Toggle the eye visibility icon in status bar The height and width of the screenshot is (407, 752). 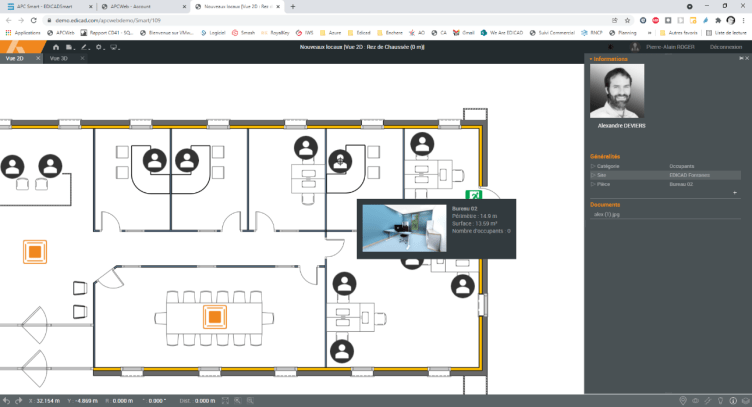click(x=695, y=401)
